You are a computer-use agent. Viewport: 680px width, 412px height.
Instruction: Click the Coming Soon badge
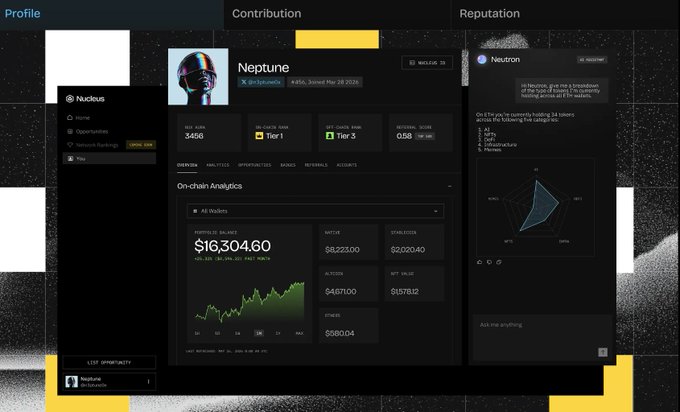[141, 145]
